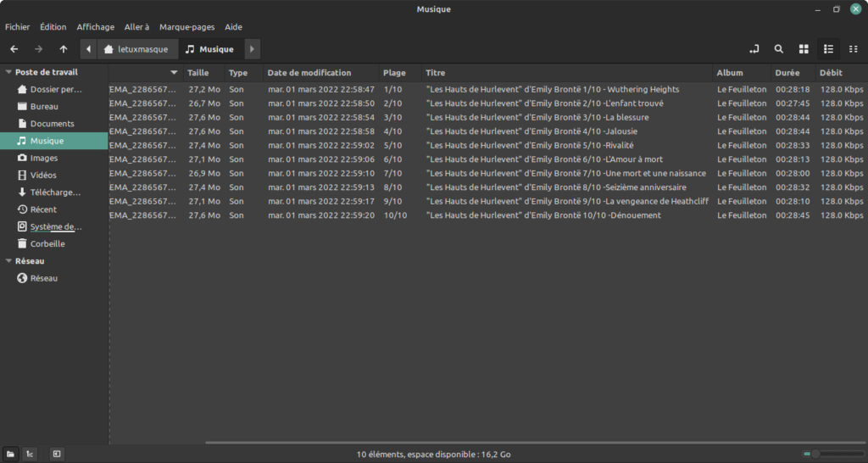Collapse the Poste de travail section
Screen dimensions: 868x463
pos(8,72)
